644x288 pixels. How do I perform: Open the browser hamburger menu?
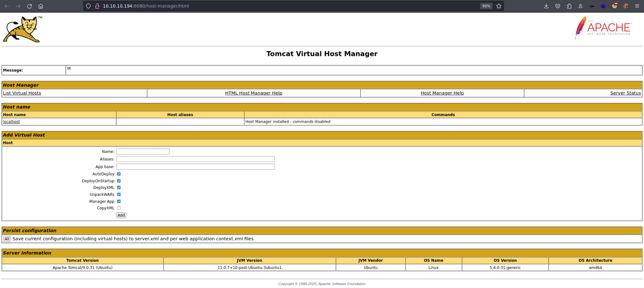(637, 6)
